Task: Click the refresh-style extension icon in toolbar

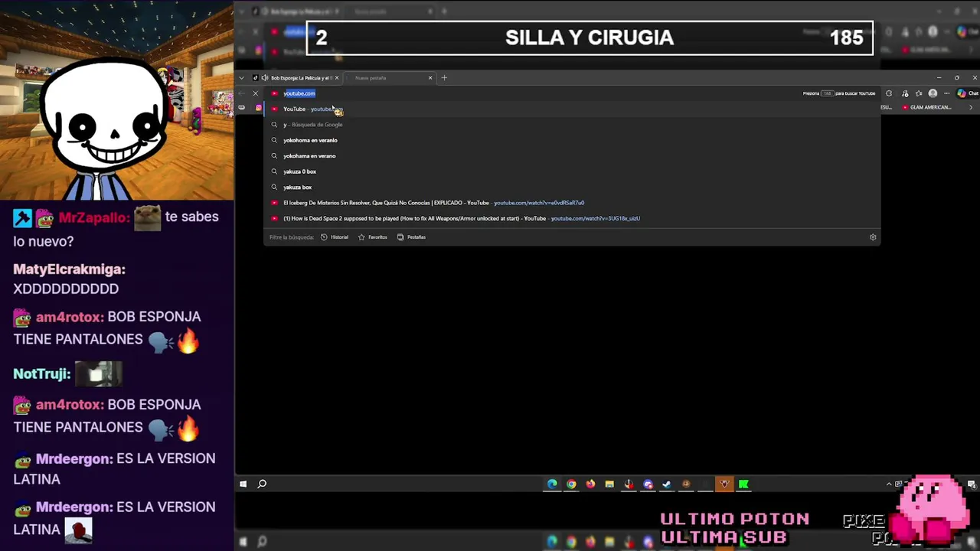Action: (889, 93)
